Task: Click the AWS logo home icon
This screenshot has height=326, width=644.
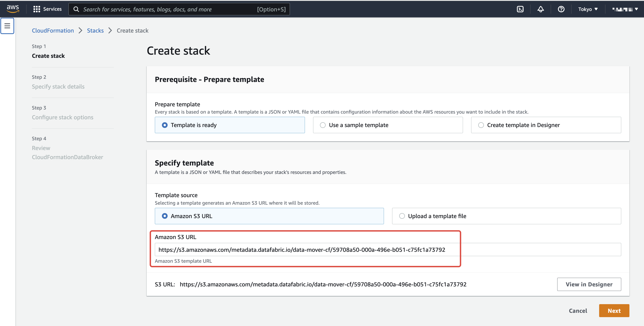Action: coord(13,9)
